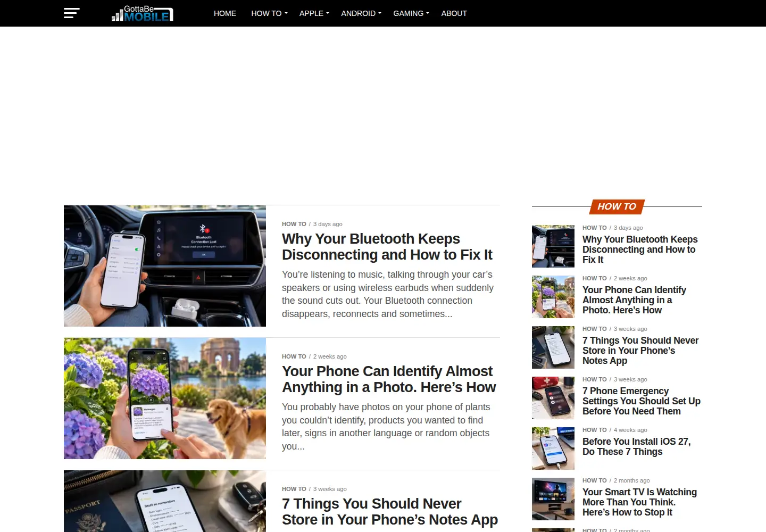Expand the ANDROID dropdown menu

pyautogui.click(x=361, y=13)
